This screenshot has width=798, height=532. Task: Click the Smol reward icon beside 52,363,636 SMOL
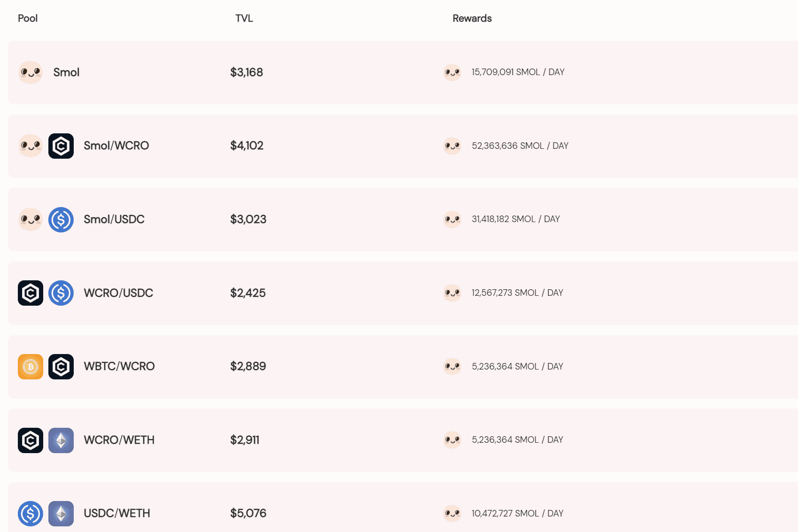[x=452, y=146]
